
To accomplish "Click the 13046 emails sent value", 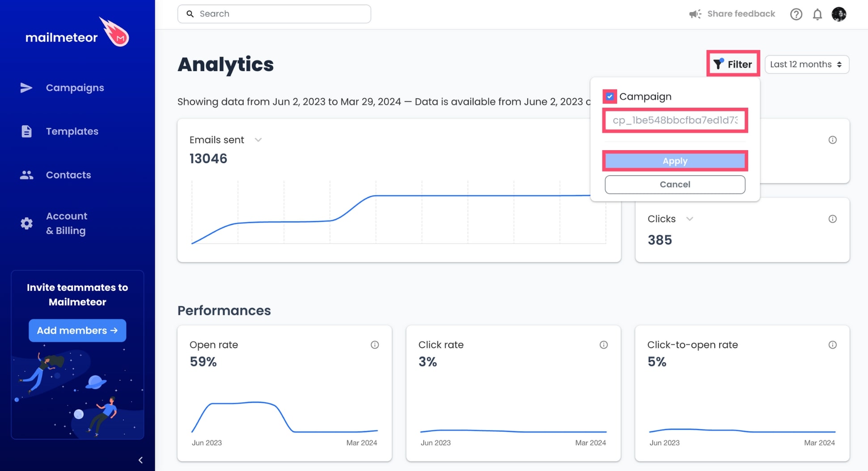I will click(208, 159).
